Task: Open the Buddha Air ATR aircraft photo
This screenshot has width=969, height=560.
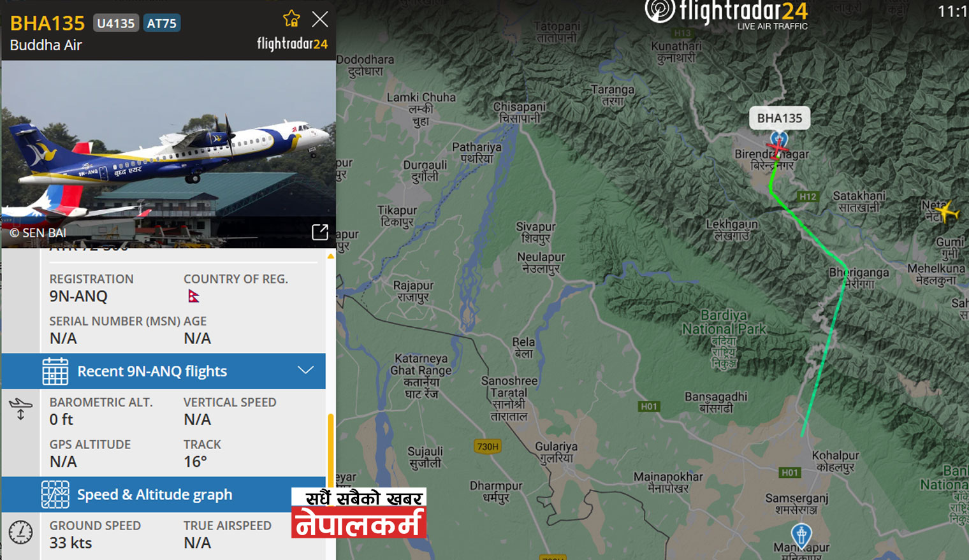Action: [x=168, y=154]
